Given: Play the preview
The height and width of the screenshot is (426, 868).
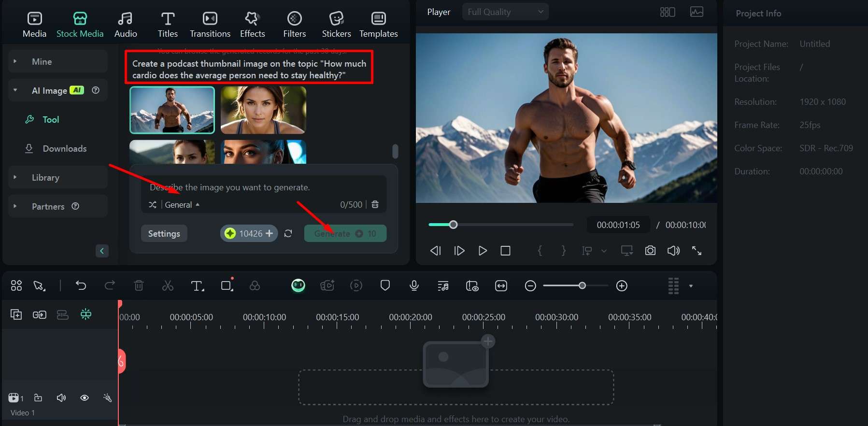Looking at the screenshot, I should pyautogui.click(x=482, y=251).
